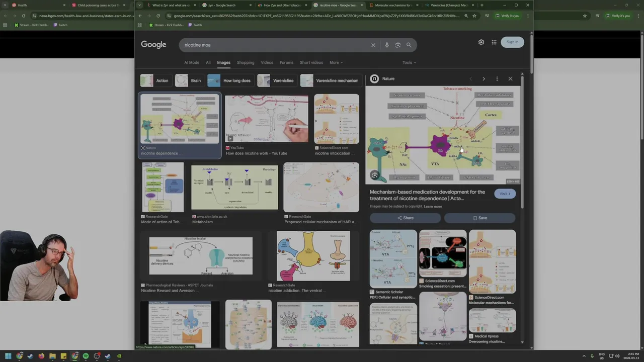Image resolution: width=644 pixels, height=362 pixels.
Task: Click the google.com address bar
Action: pyautogui.click(x=316, y=16)
